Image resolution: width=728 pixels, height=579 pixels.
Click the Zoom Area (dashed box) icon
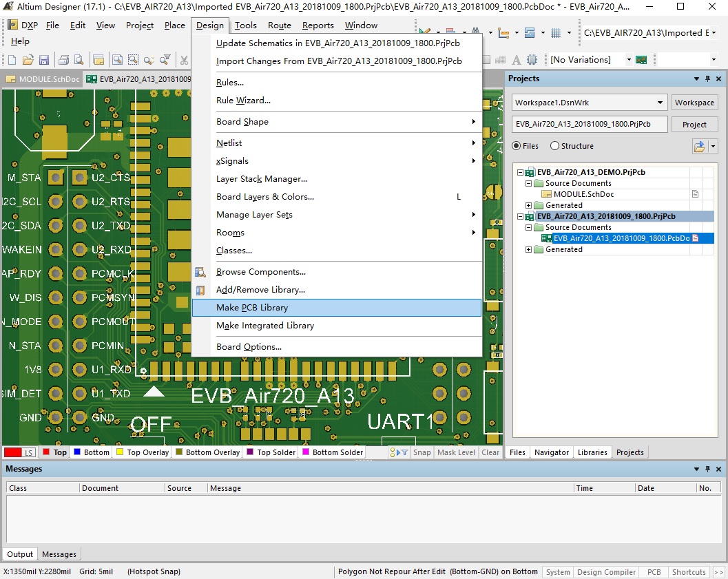point(133,60)
